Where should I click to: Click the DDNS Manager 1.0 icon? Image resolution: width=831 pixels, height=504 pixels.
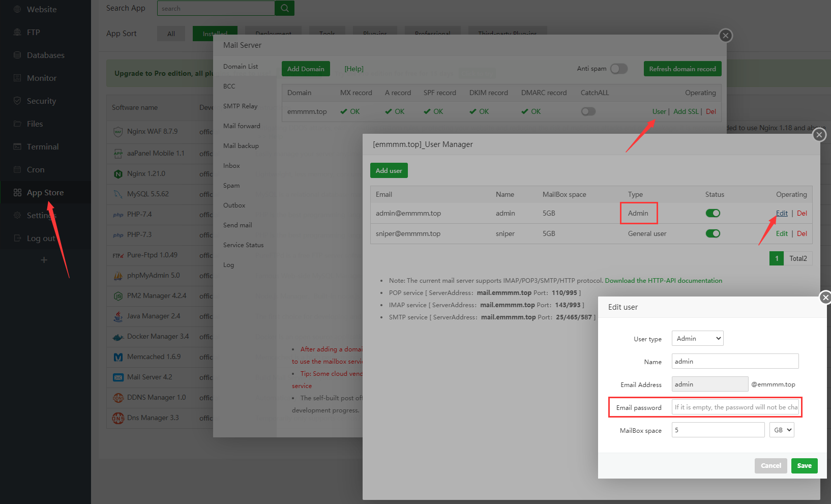pos(118,398)
